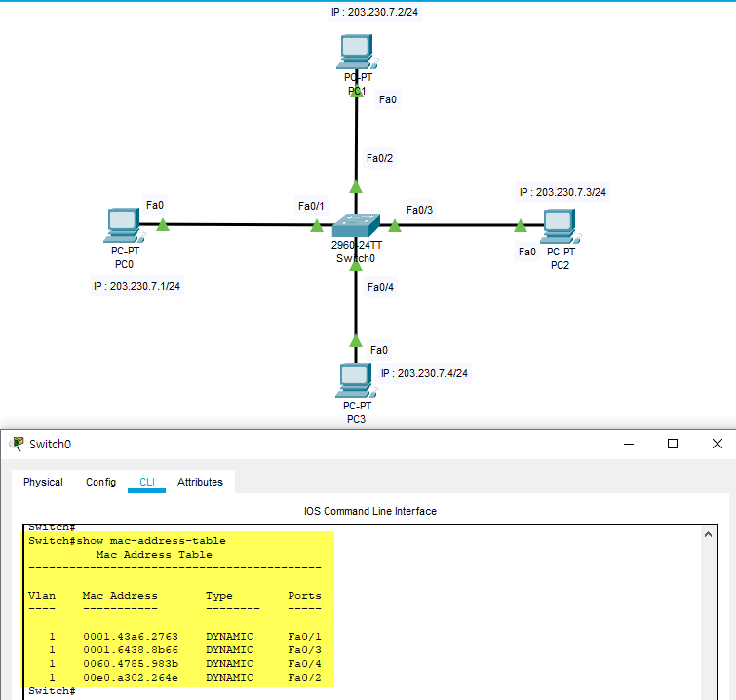This screenshot has height=700, width=736.
Task: Click the Fa0/3 port label
Action: (419, 210)
